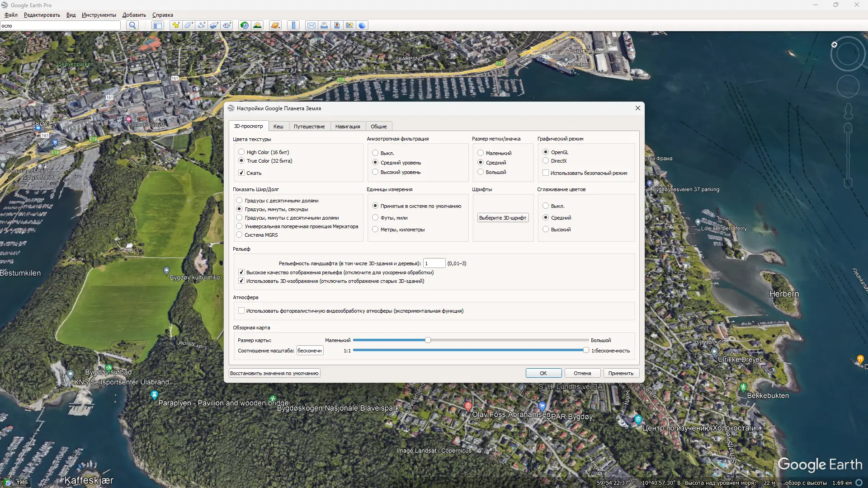Uncheck the Сжать checkbox

(241, 173)
